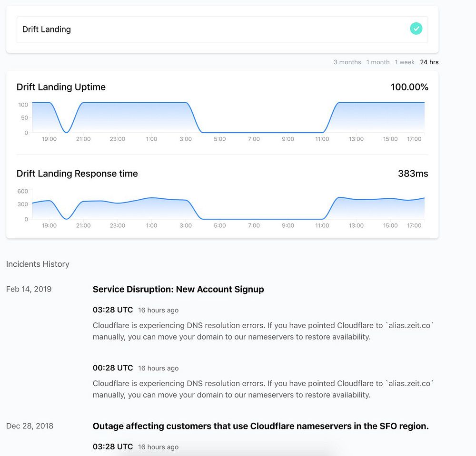The width and height of the screenshot is (476, 456).
Task: Click 03:28 UTC under the Service Disruption incident
Action: (113, 310)
